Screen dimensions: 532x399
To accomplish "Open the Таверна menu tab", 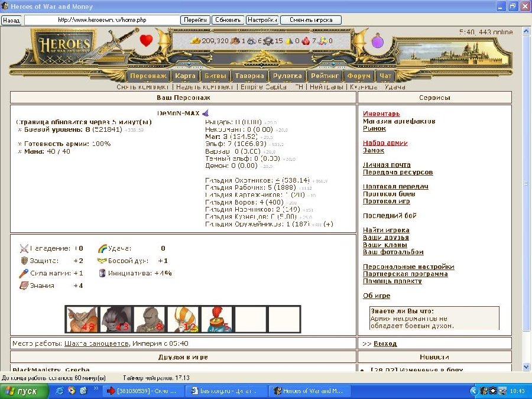I will [x=249, y=76].
